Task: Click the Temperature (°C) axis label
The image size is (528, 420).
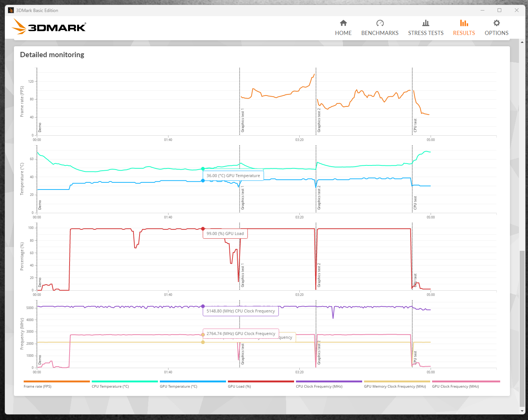Action: point(22,179)
